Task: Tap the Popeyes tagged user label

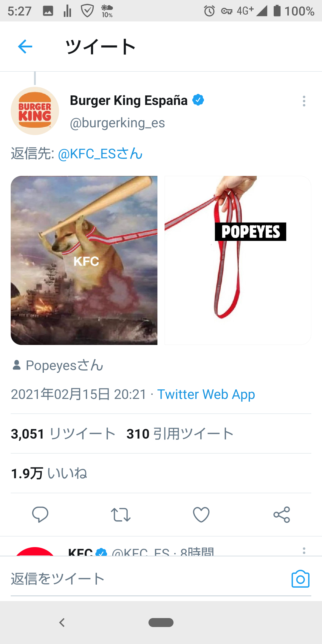Action: 58,365
